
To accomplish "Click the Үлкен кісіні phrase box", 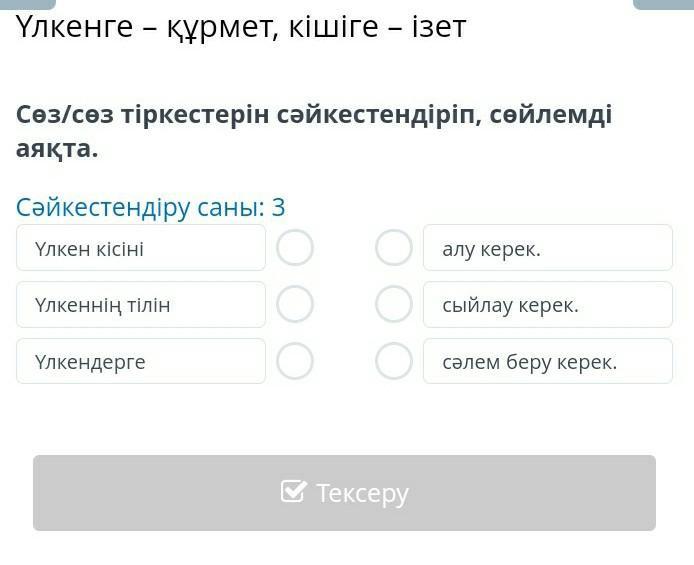I will (x=141, y=248).
